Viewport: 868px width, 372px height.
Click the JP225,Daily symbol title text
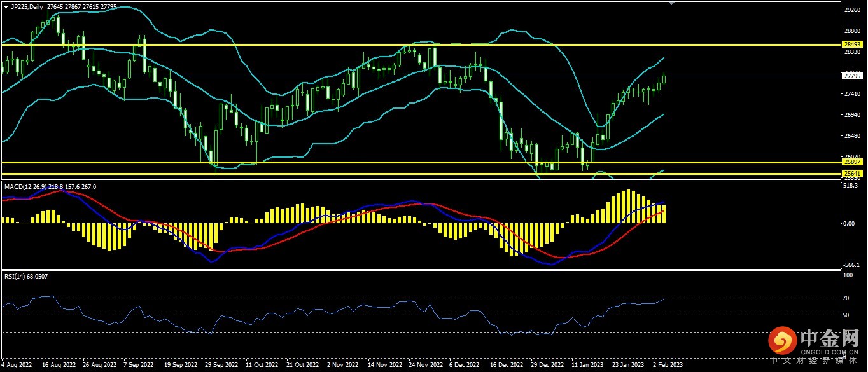(27, 6)
